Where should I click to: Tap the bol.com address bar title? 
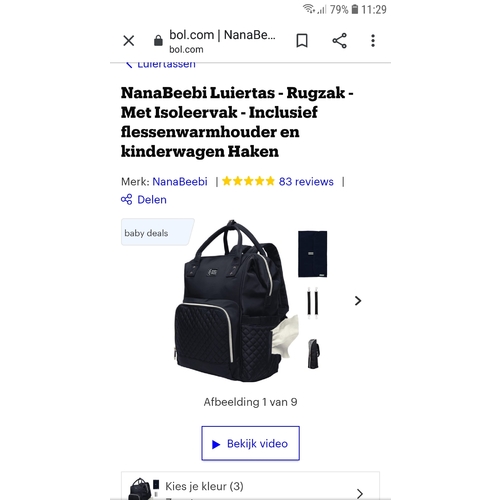(x=222, y=35)
